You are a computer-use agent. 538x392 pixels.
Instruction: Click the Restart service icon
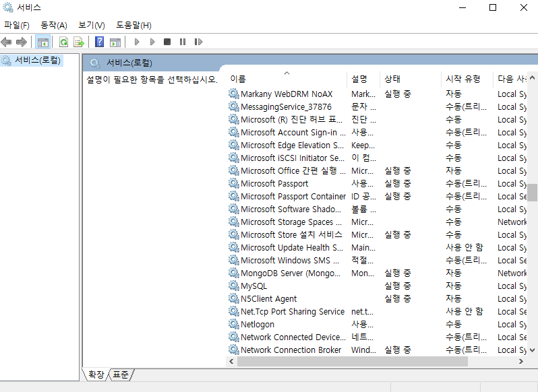click(198, 42)
